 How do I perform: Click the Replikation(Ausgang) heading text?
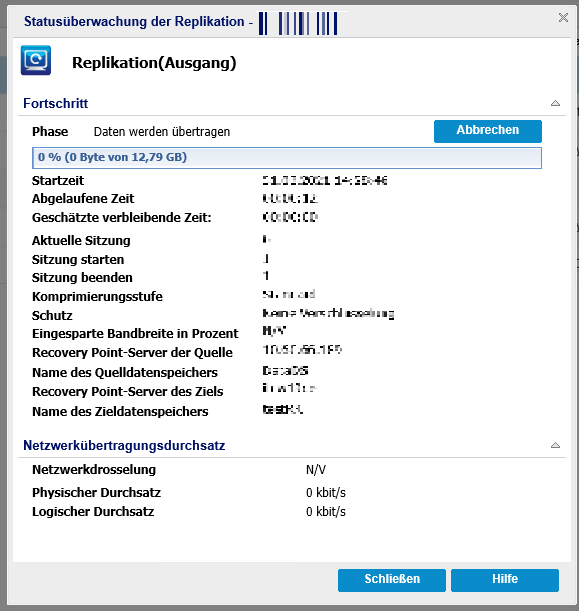[154, 63]
